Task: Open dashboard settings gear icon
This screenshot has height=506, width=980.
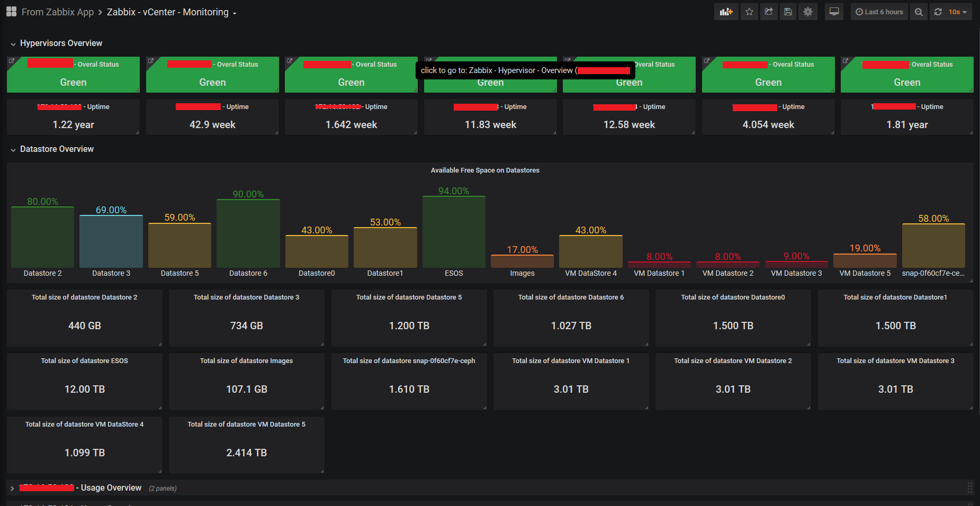Action: (x=807, y=12)
